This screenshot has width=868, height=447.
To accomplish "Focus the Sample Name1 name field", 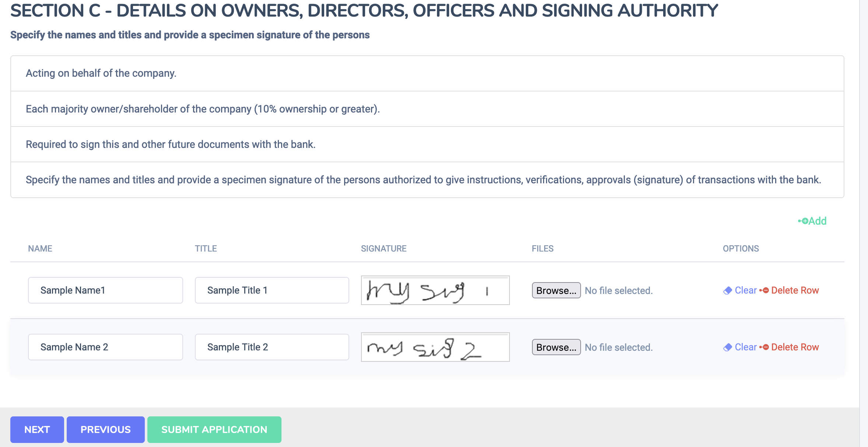I will tap(105, 290).
